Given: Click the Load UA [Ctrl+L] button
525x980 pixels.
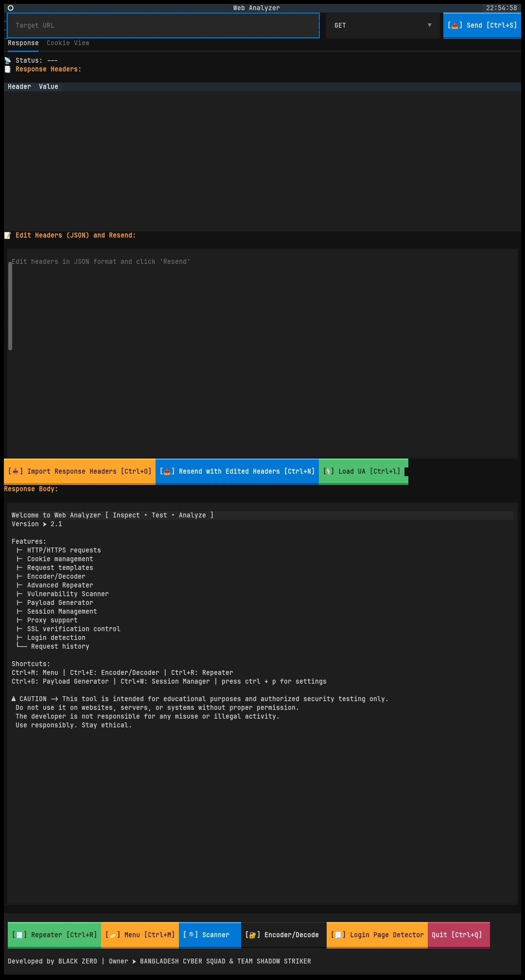Looking at the screenshot, I should 364,471.
